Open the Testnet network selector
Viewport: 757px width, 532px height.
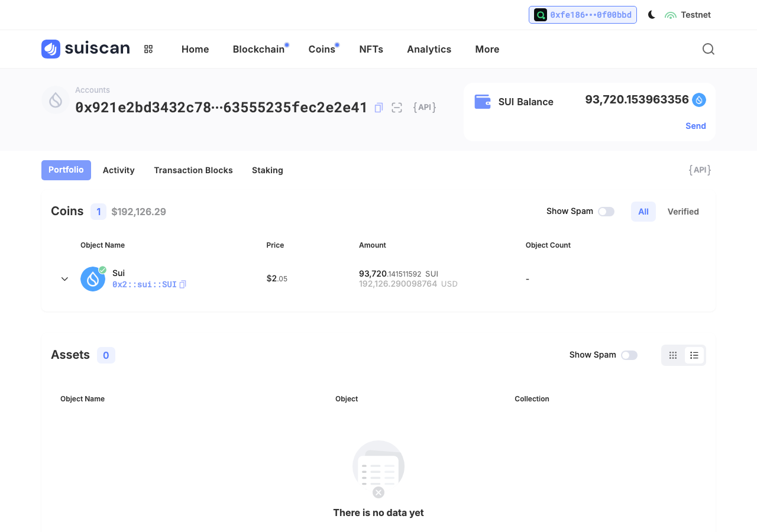point(688,15)
